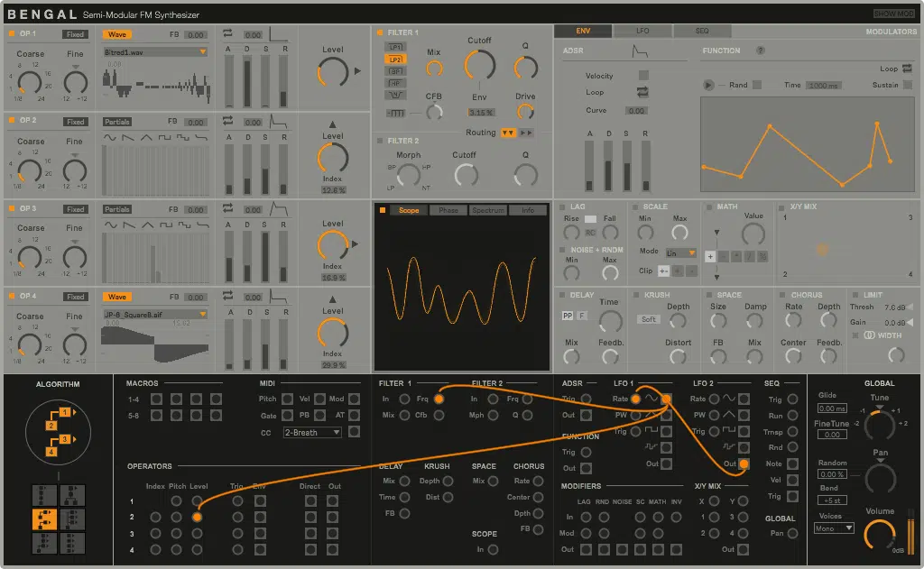The height and width of the screenshot is (569, 924).
Task: Pick the sine waveform icon in OP 2
Action: click(x=109, y=138)
